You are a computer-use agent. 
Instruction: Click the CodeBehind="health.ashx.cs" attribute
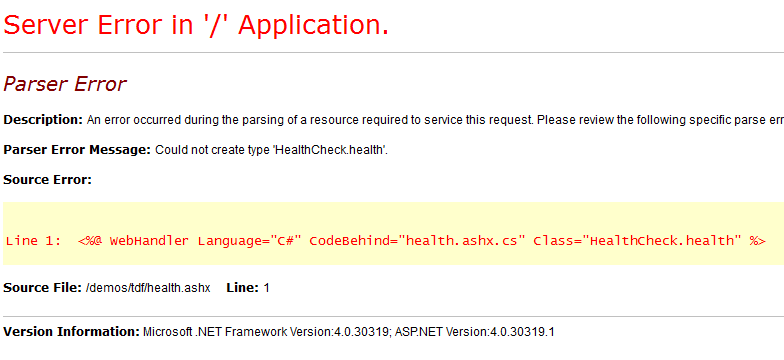(418, 241)
